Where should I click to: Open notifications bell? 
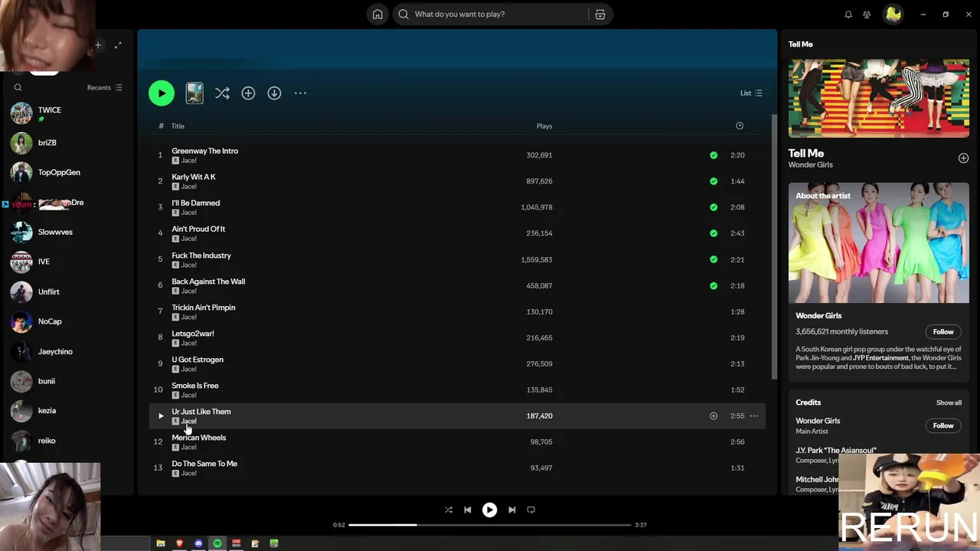point(848,14)
